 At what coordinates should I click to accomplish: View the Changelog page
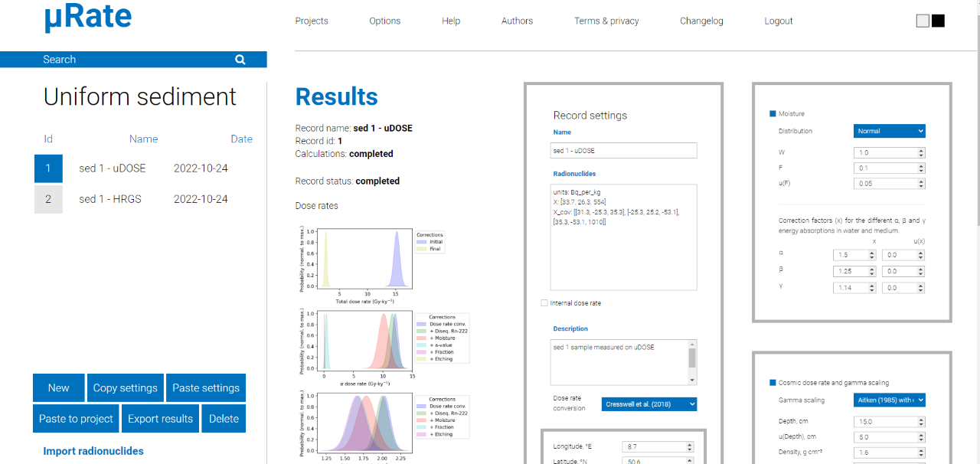tap(701, 21)
